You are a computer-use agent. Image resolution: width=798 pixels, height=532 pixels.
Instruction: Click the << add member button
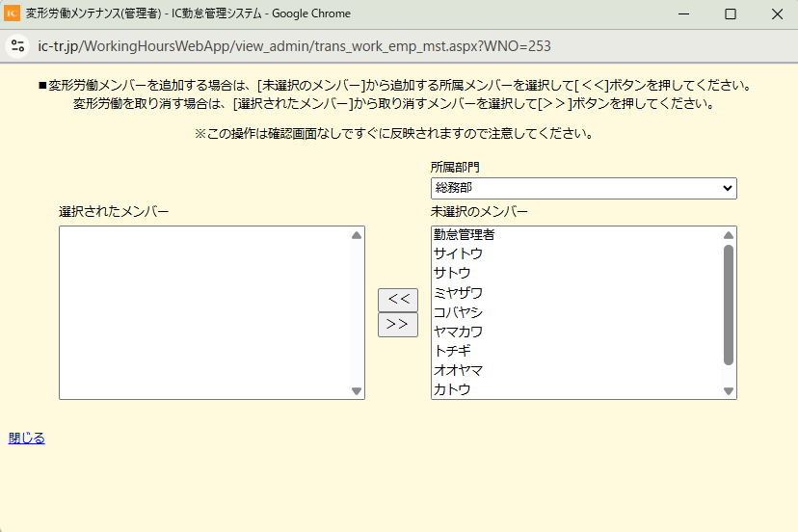coord(398,300)
